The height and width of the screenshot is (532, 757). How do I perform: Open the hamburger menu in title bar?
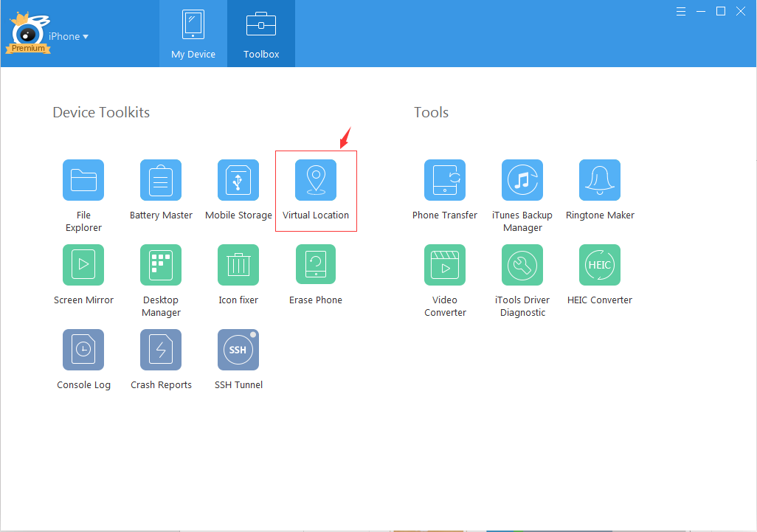(681, 12)
